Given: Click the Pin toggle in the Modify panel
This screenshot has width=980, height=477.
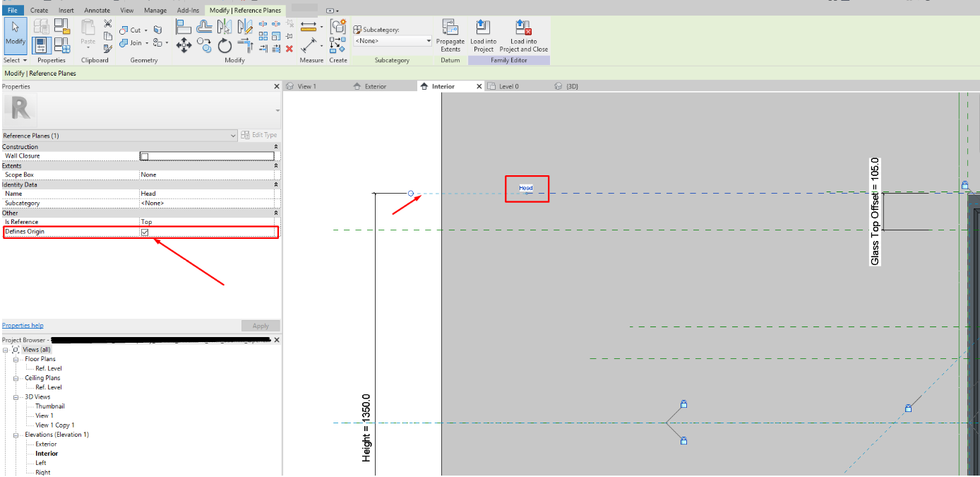Looking at the screenshot, I should (289, 36).
